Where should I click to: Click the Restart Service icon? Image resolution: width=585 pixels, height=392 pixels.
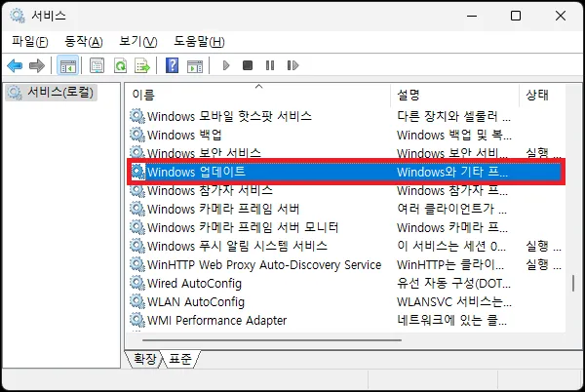click(292, 65)
